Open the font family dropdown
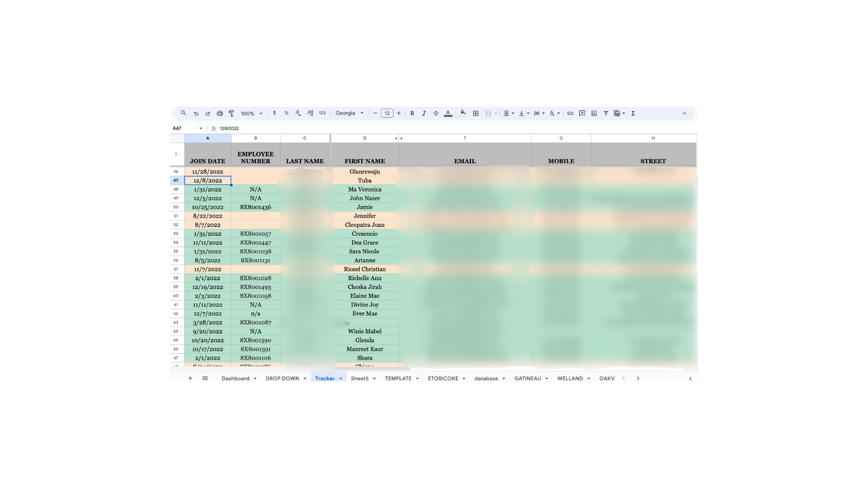This screenshot has height=488, width=868. coord(349,113)
